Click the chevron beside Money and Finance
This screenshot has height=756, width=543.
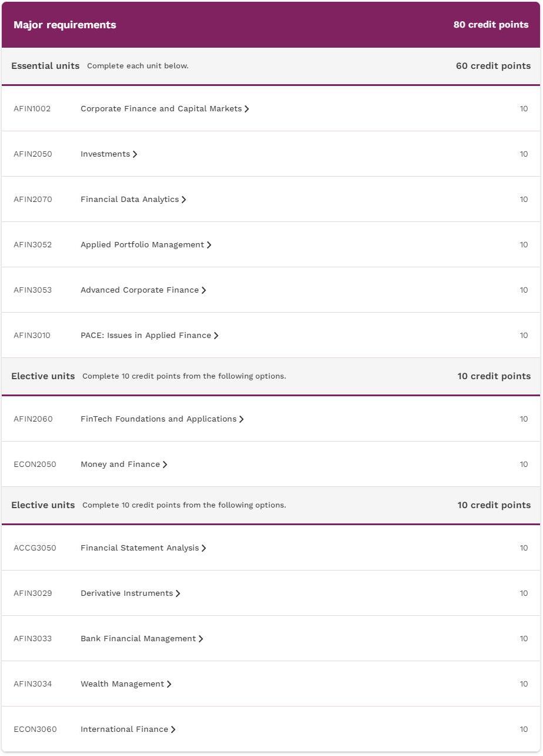click(165, 465)
